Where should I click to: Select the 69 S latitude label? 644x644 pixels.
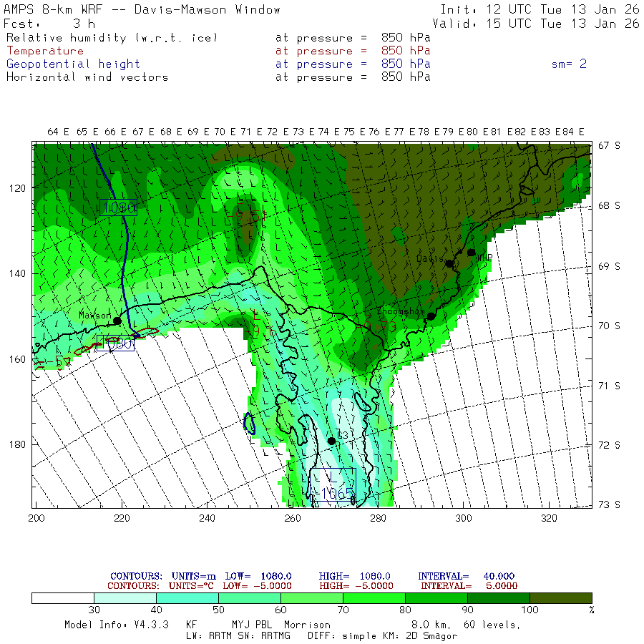[609, 266]
